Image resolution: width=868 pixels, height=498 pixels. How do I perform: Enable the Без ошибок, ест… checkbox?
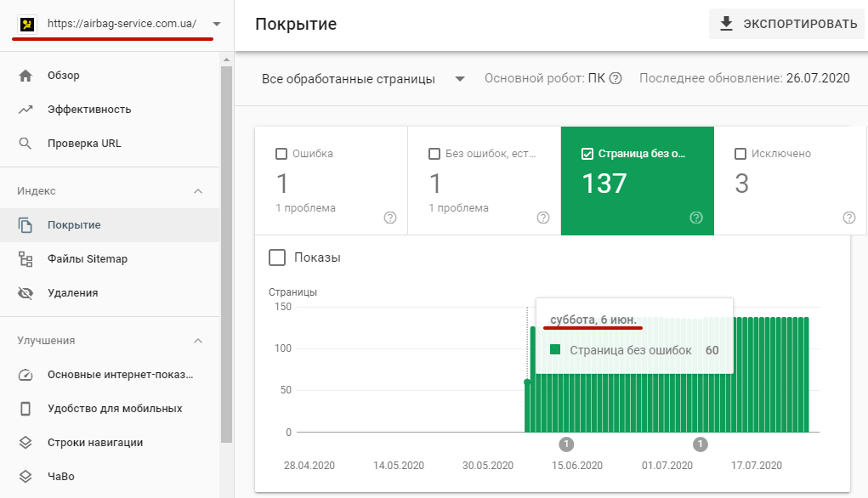click(x=434, y=154)
